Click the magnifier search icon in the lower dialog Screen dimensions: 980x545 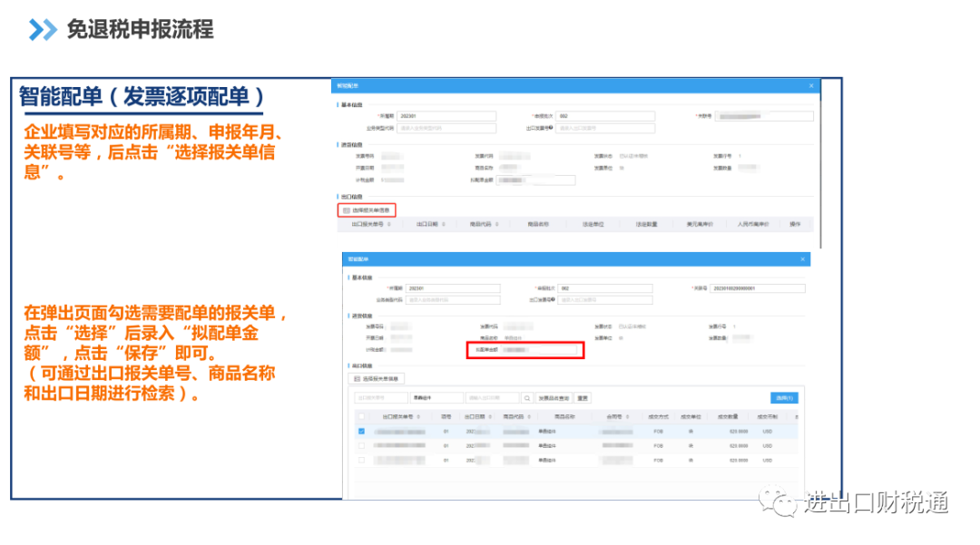[x=527, y=398]
